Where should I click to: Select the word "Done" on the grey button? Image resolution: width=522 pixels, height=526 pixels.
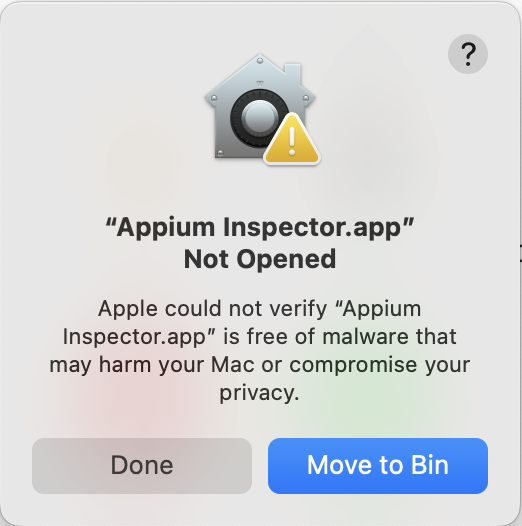pos(142,465)
